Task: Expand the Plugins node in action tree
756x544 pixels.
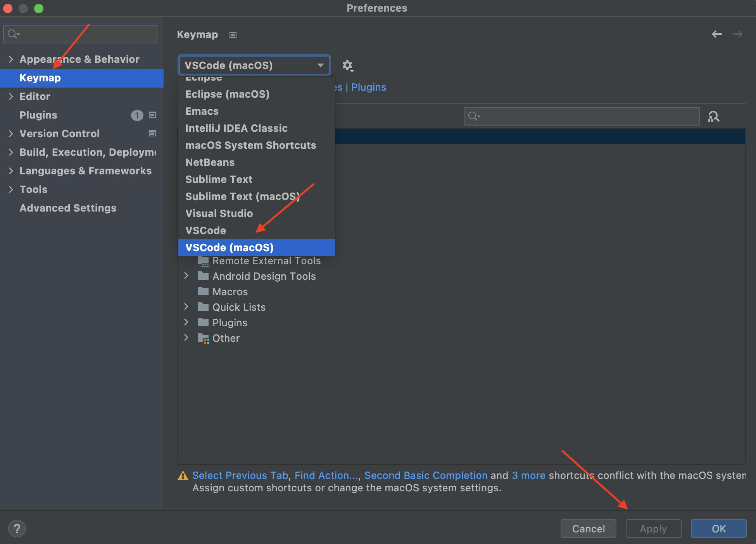Action: pyautogui.click(x=186, y=322)
